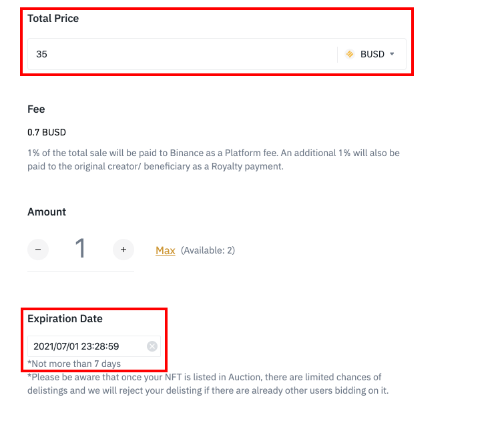Click the Available: 2 text
Image resolution: width=504 pixels, height=421 pixels.
pyautogui.click(x=208, y=250)
